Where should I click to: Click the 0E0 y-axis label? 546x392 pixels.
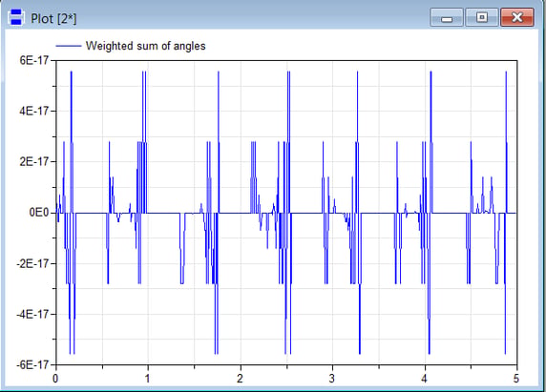pos(39,213)
